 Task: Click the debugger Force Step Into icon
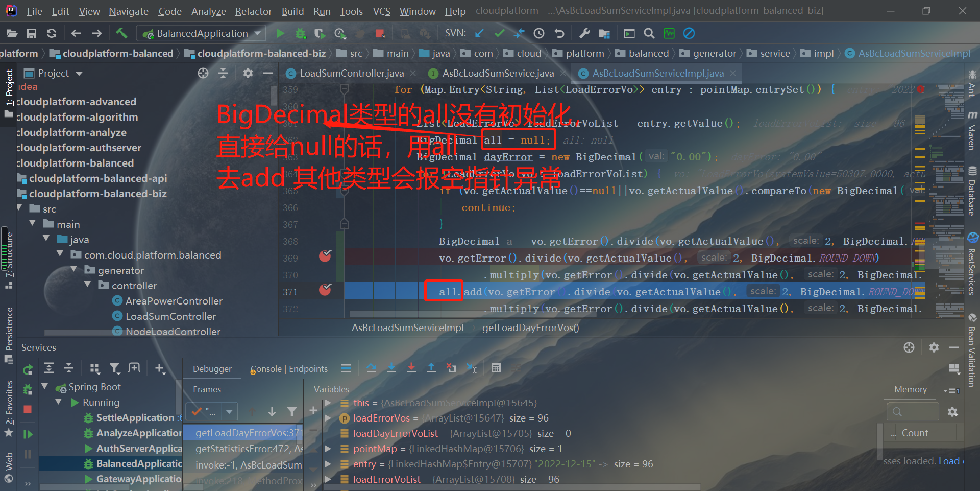pos(411,368)
